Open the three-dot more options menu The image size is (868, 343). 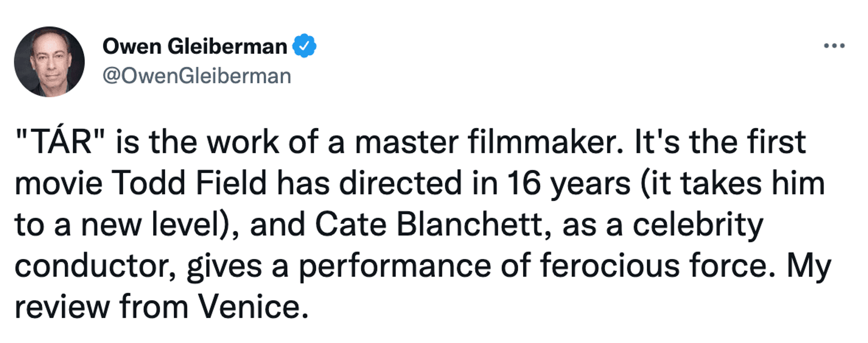click(834, 46)
